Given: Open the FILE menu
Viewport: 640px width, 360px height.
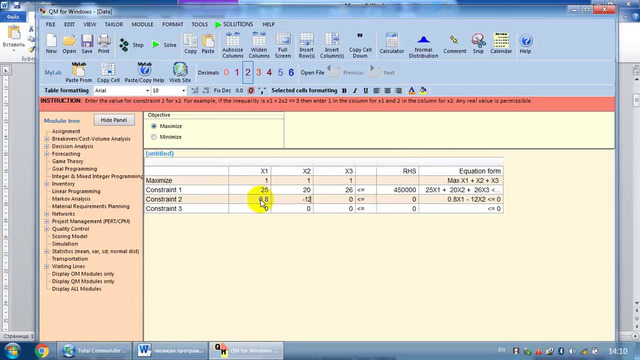Looking at the screenshot, I should [x=51, y=24].
